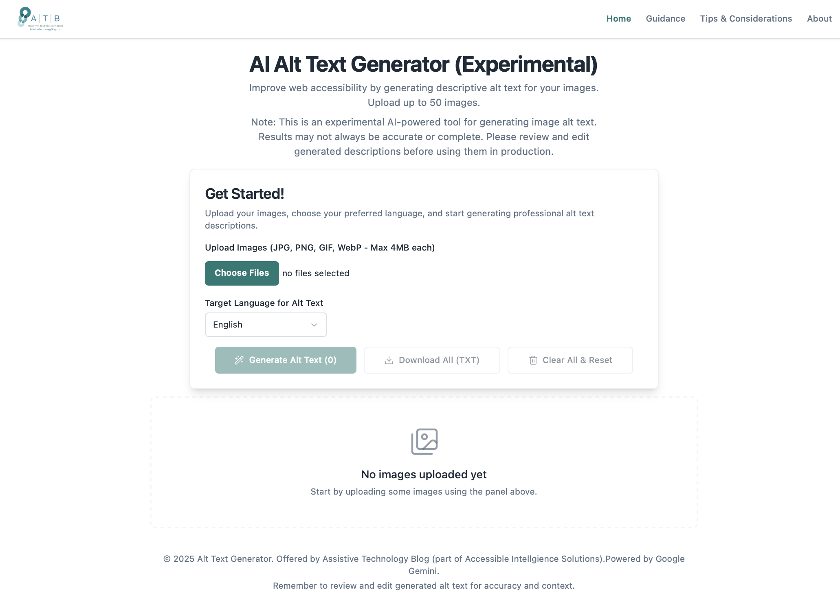840x616 pixels.
Task: Click the download arrow icon
Action: (x=389, y=360)
